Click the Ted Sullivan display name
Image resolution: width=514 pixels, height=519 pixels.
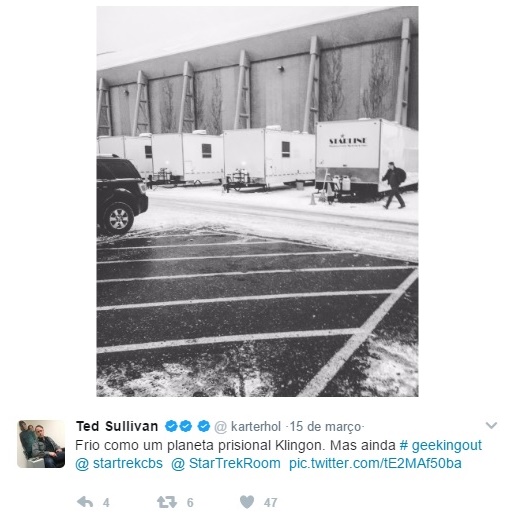point(117,426)
